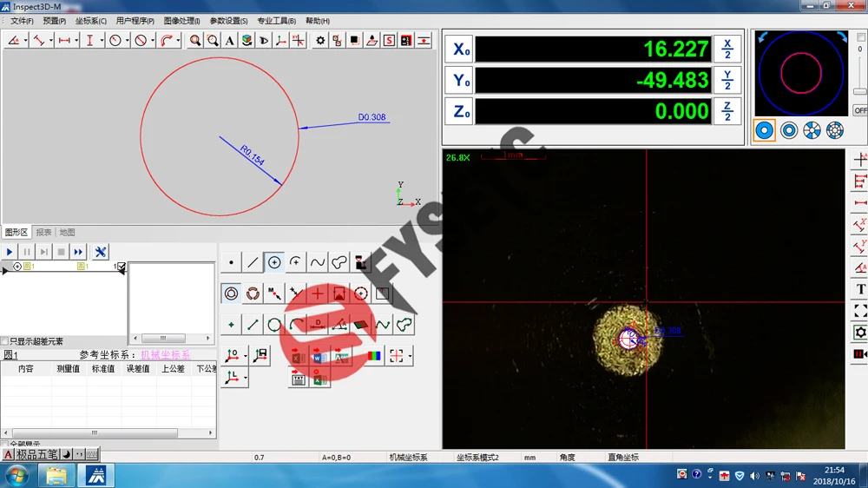Select the radius dimension tool

click(x=115, y=41)
